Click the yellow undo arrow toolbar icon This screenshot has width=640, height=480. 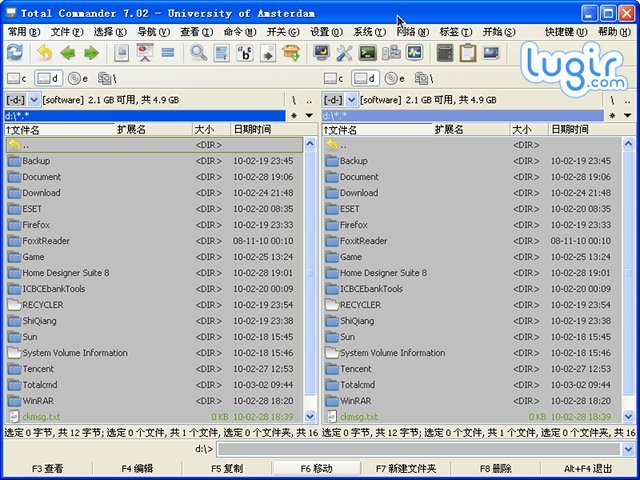click(44, 53)
